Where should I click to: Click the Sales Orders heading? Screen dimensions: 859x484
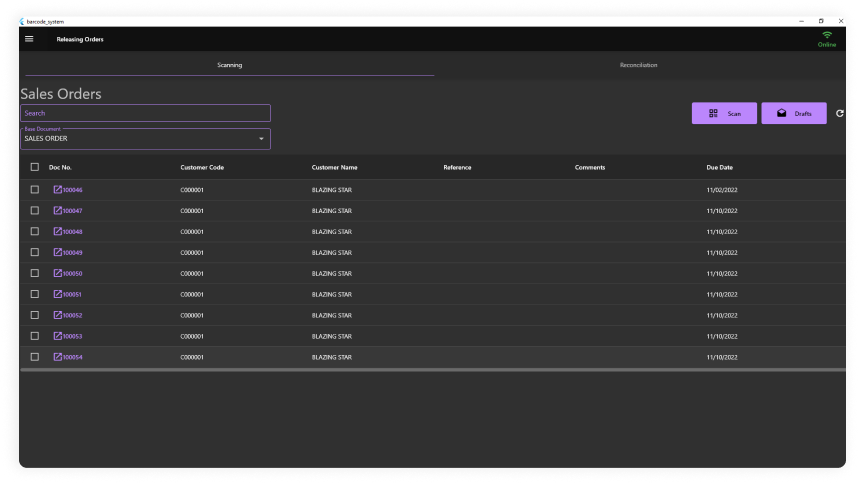coord(61,94)
